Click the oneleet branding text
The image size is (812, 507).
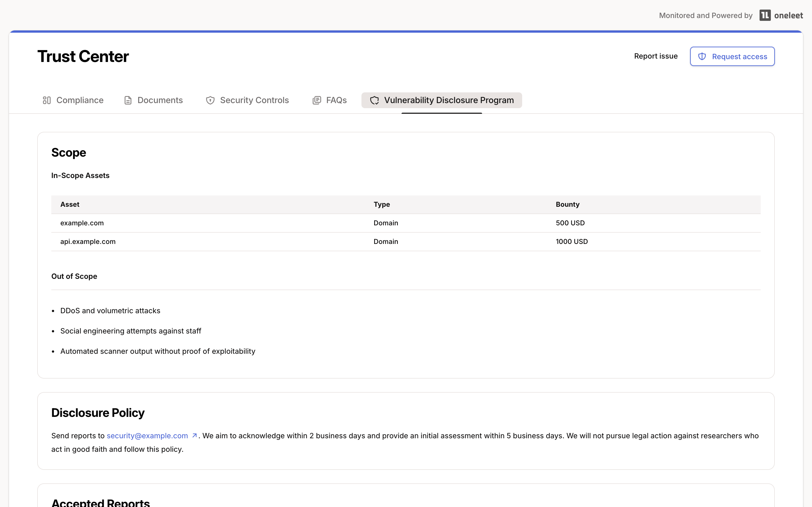[789, 15]
